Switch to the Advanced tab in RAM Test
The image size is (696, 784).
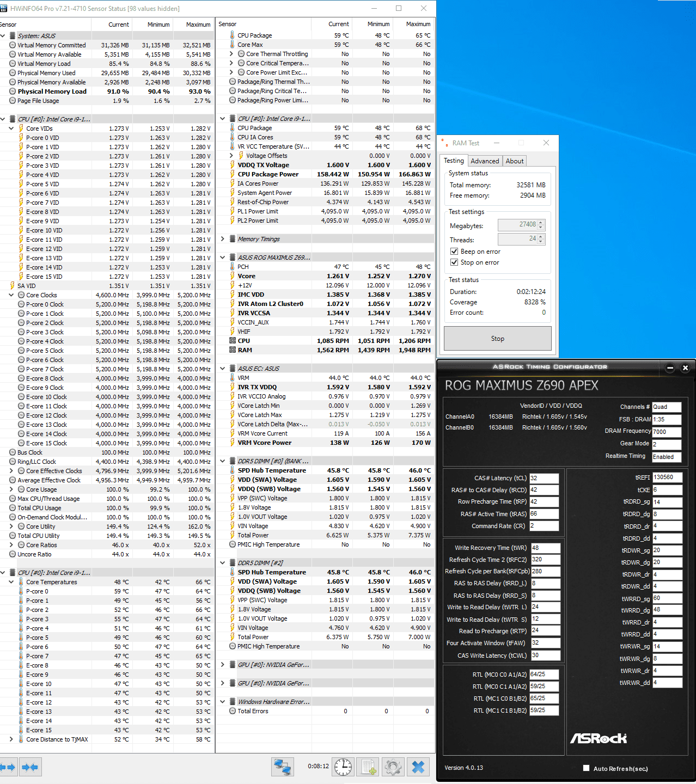click(x=485, y=161)
